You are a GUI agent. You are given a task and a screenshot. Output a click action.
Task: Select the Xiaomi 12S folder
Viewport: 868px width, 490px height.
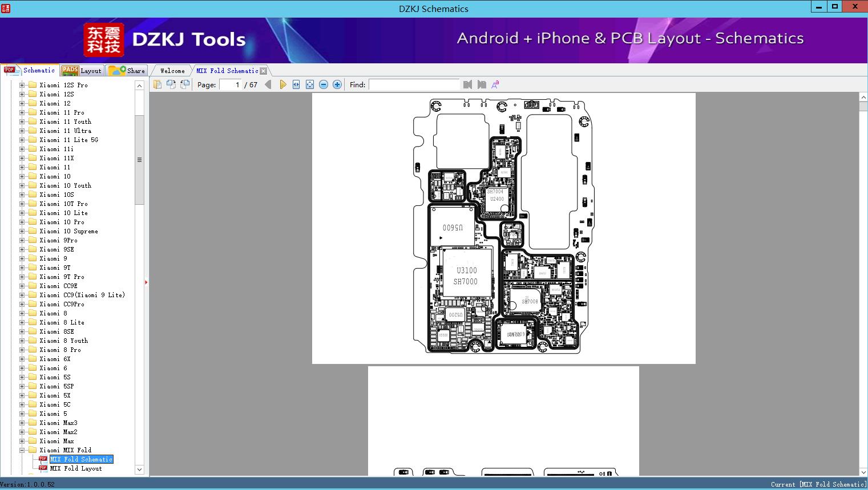[x=56, y=94]
